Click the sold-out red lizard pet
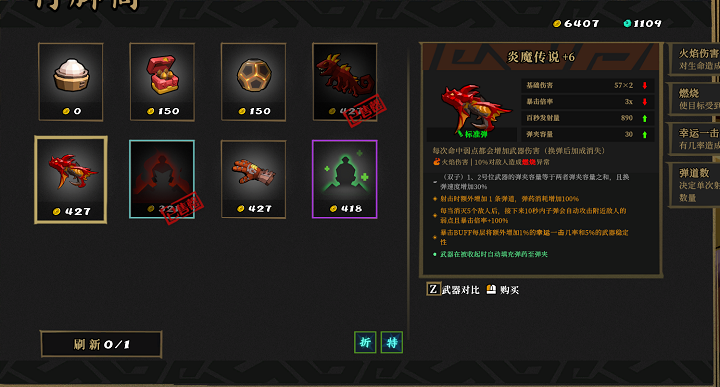Image resolution: width=720 pixels, height=387 pixels. [345, 82]
